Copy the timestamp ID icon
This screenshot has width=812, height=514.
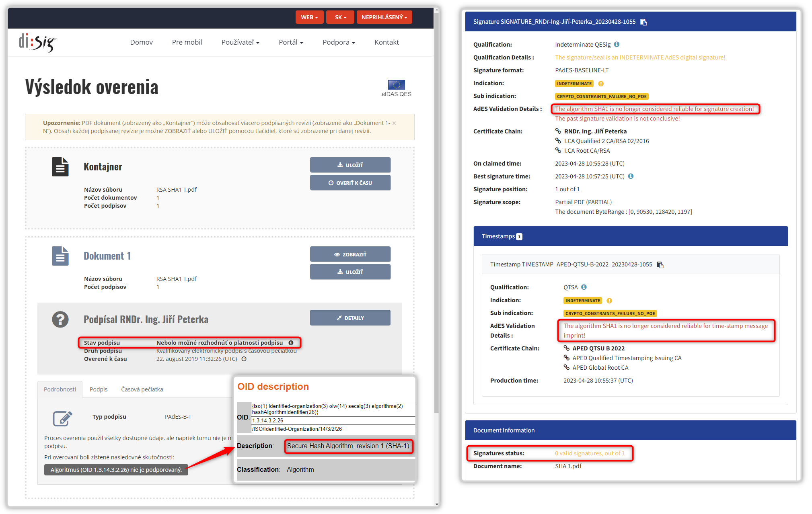[x=660, y=264]
